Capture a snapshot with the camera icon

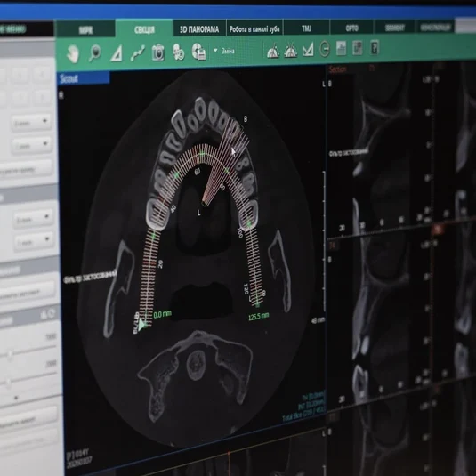158,52
